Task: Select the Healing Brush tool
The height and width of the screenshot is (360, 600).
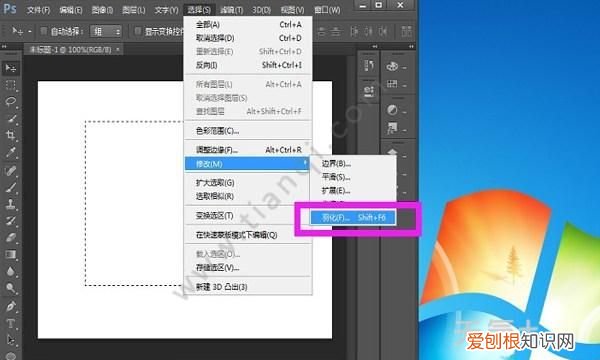Action: point(11,170)
